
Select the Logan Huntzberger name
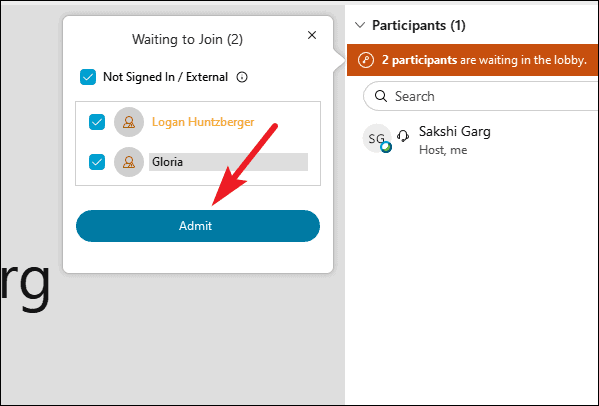pos(203,122)
